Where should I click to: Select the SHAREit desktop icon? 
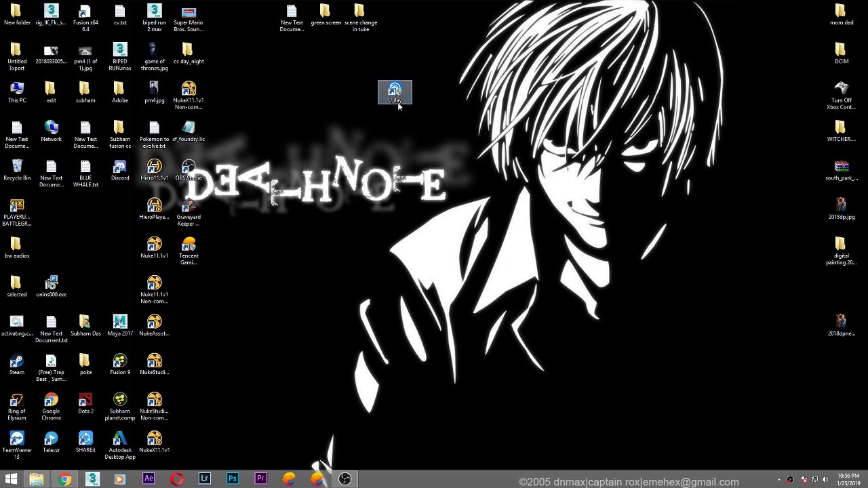[85, 442]
